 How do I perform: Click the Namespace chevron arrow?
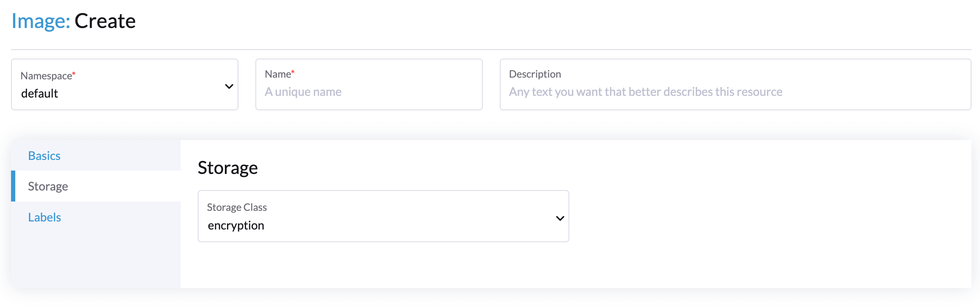click(x=229, y=86)
